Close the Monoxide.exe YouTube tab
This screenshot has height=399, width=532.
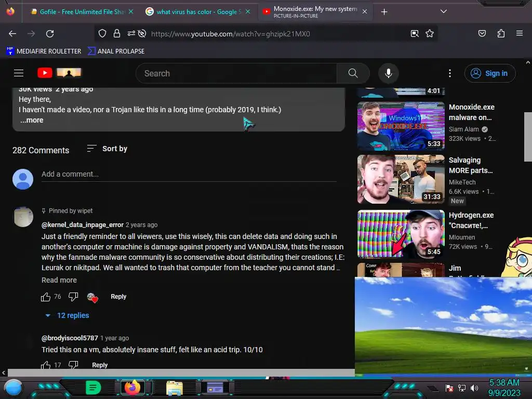point(365,11)
